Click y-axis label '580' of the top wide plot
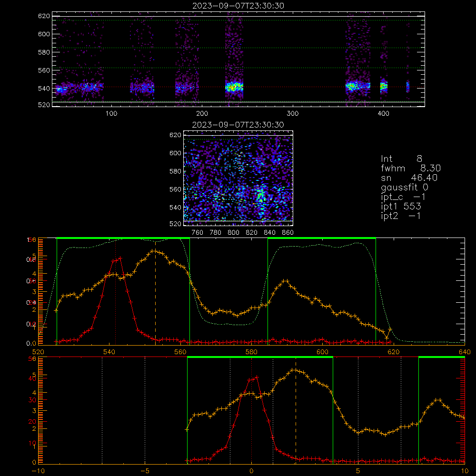Screen dimensions: 476x476 point(44,52)
